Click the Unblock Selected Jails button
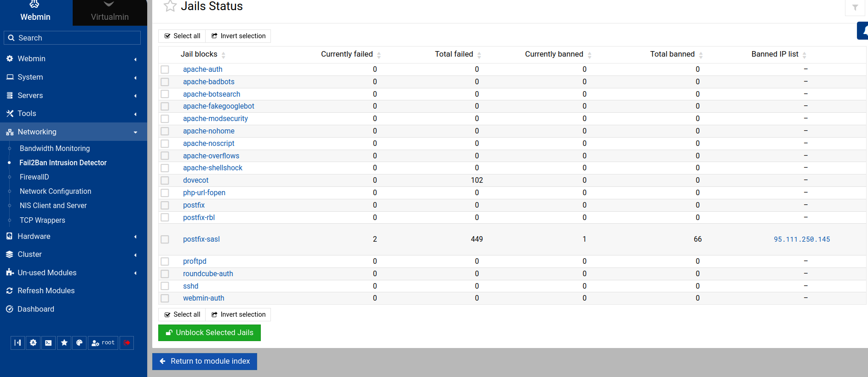 [209, 333]
